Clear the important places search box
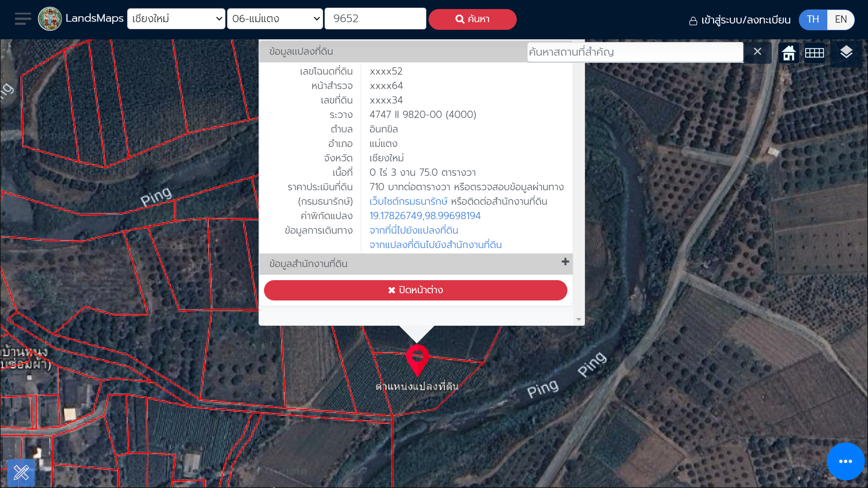 click(x=757, y=52)
